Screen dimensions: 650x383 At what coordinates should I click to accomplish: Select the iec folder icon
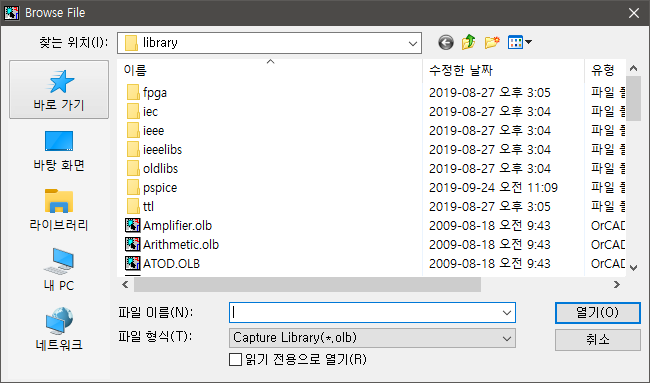coord(133,112)
